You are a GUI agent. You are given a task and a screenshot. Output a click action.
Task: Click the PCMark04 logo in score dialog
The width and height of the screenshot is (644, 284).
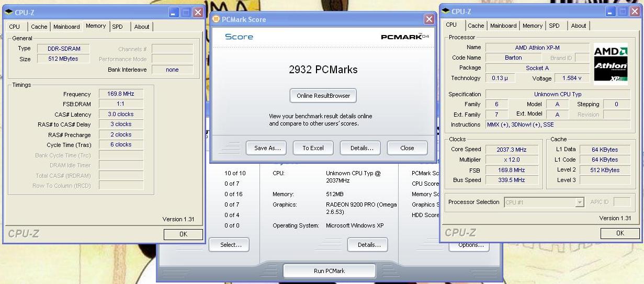coord(405,37)
